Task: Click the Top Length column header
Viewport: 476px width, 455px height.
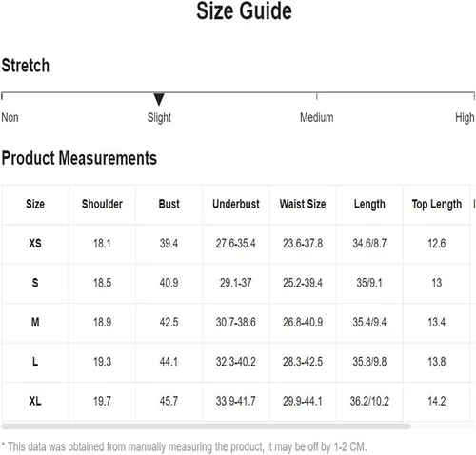Action: point(437,205)
